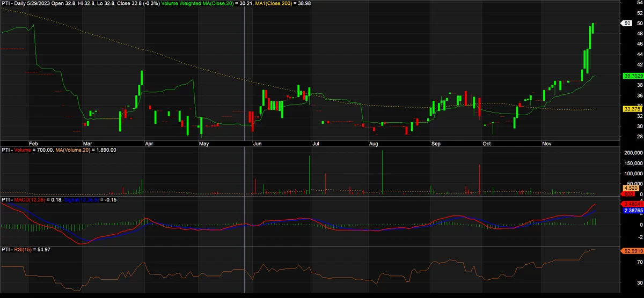Click the orange 4,520 volume value tag
Image resolution: width=644 pixels, height=298 pixels.
630,188
